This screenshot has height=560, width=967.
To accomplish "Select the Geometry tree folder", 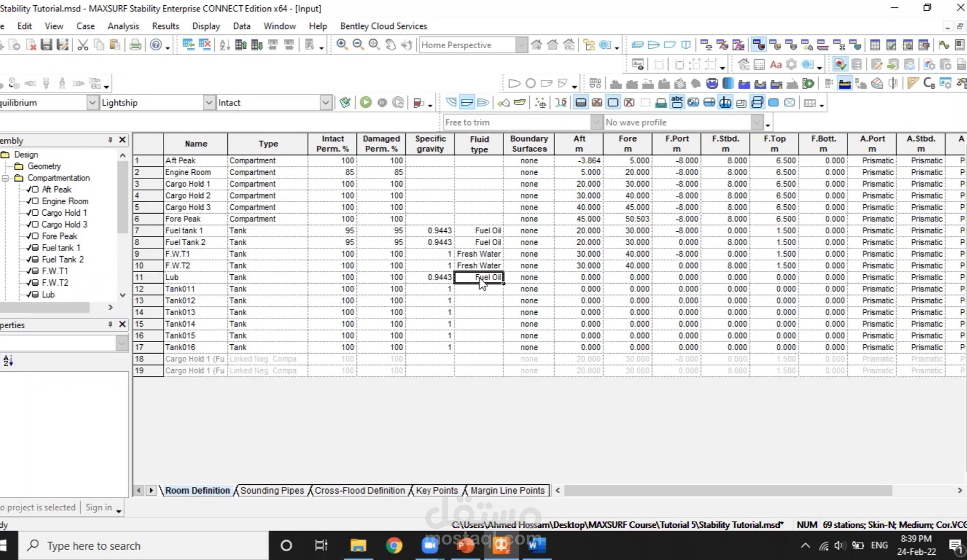I will click(44, 166).
